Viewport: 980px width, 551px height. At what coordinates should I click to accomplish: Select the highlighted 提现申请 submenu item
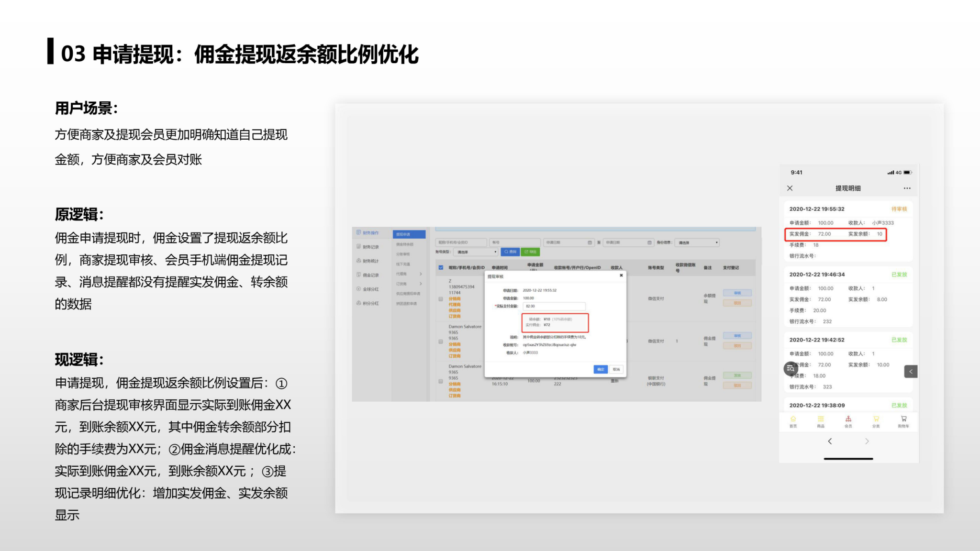tap(409, 234)
